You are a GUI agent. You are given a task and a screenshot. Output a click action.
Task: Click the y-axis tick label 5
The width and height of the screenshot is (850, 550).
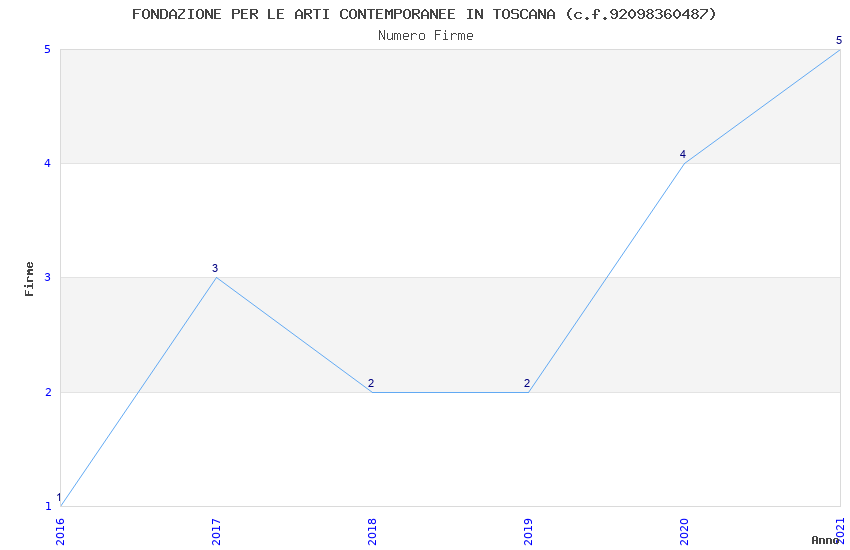(x=48, y=49)
